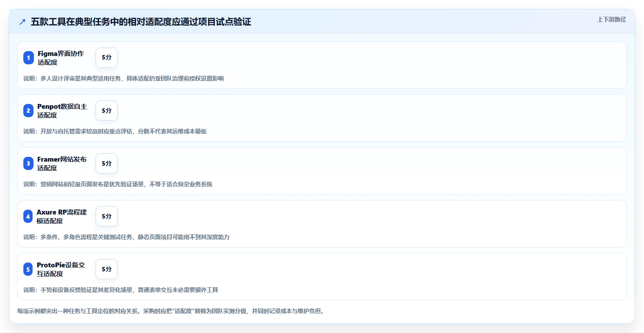Click the 5分 score chip for ProtoPie
Screen dimensions: 644x333
point(107,269)
